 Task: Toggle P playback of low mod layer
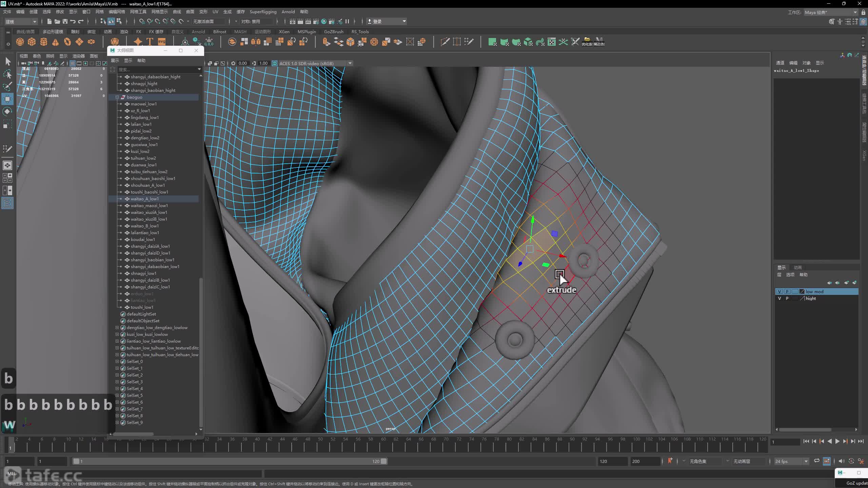pyautogui.click(x=787, y=291)
